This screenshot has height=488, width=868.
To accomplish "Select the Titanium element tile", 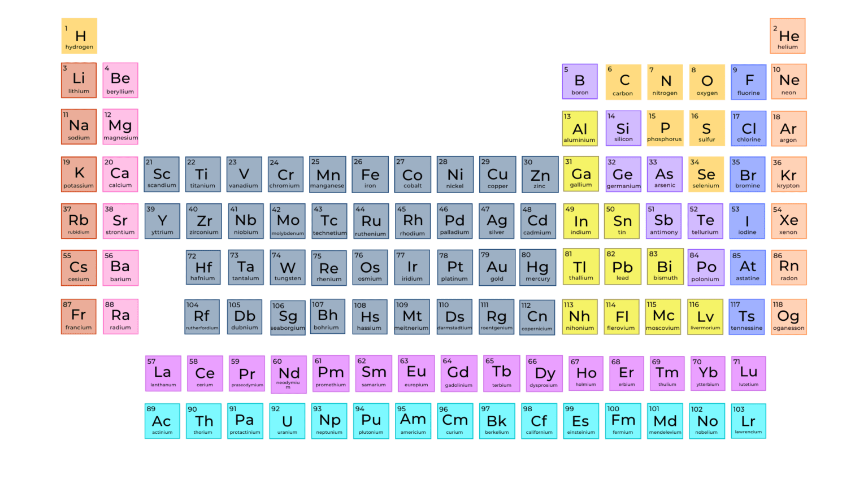I will point(203,175).
